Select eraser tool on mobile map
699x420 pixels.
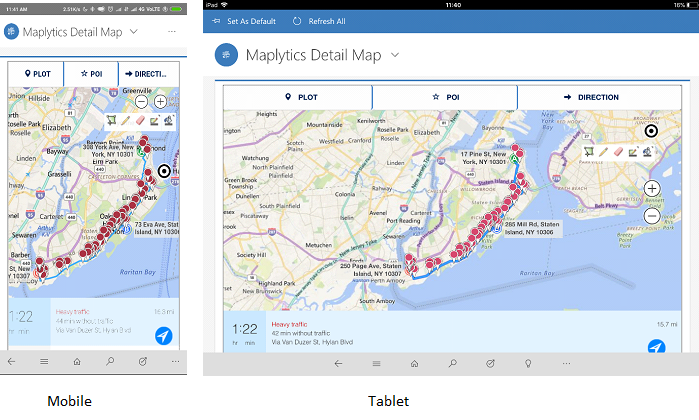pyautogui.click(x=140, y=120)
